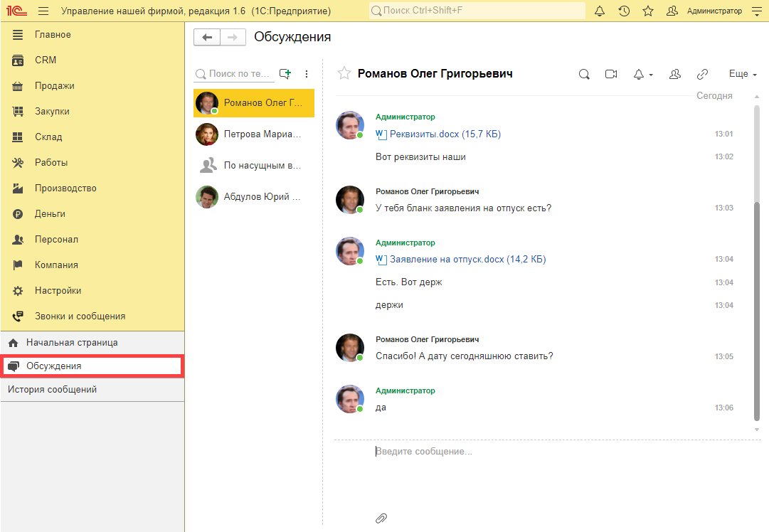
Task: Open the three-dot menu beside discussion search
Action: [x=307, y=73]
